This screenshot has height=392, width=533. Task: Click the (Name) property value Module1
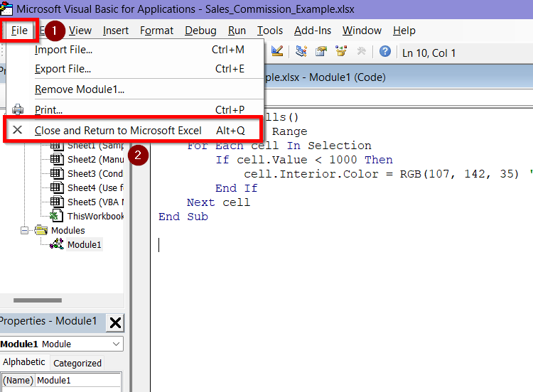click(x=78, y=381)
